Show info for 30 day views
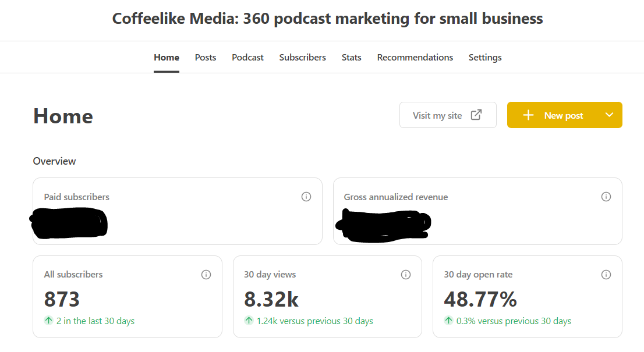Image resolution: width=644 pixels, height=352 pixels. click(x=406, y=275)
